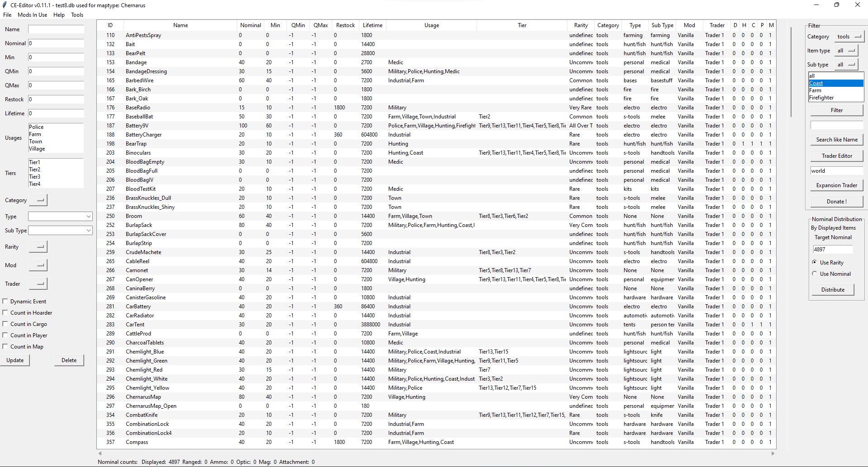This screenshot has width=868, height=467.
Task: Click the Lifetime input field
Action: point(56,113)
